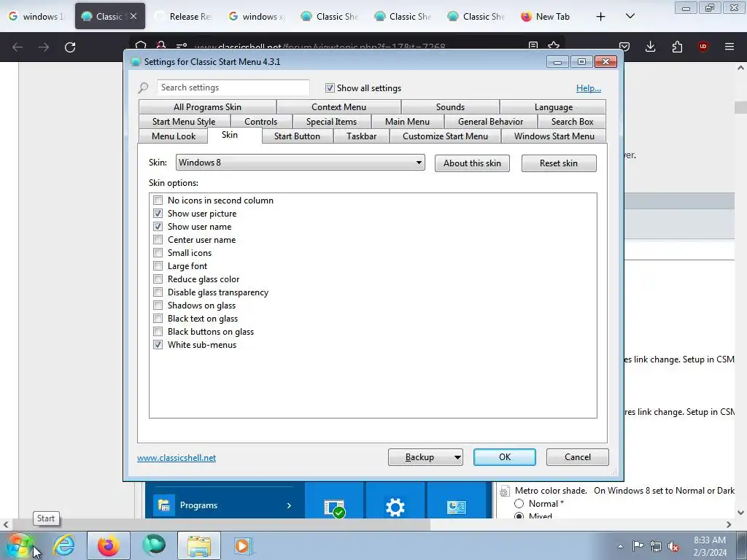Open uBlock Origin extension icon
Screen dimensions: 747x560
coord(703,47)
